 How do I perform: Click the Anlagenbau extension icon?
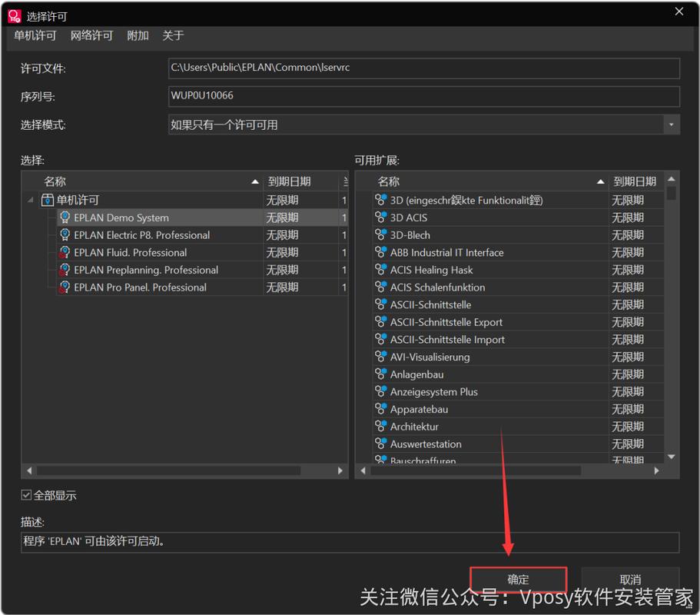coord(380,374)
